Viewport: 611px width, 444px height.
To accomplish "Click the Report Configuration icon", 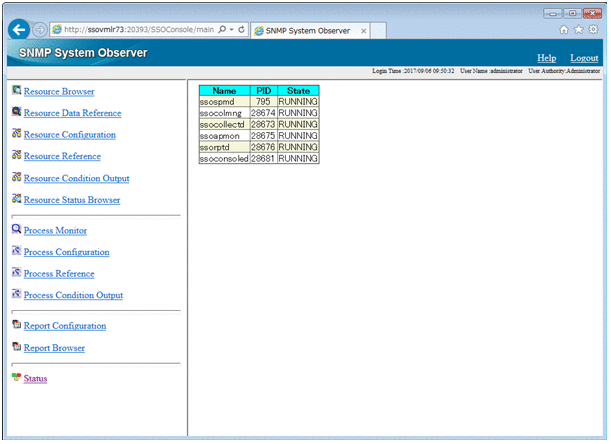I will [16, 326].
